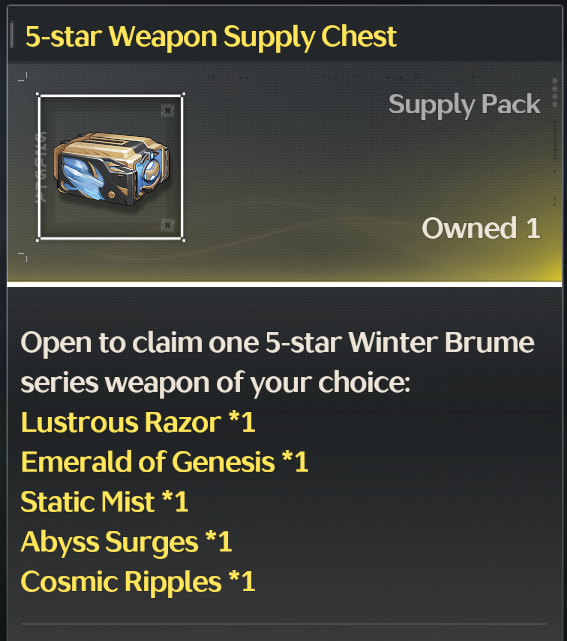Click the weapon supply chest item icon

pos(110,167)
